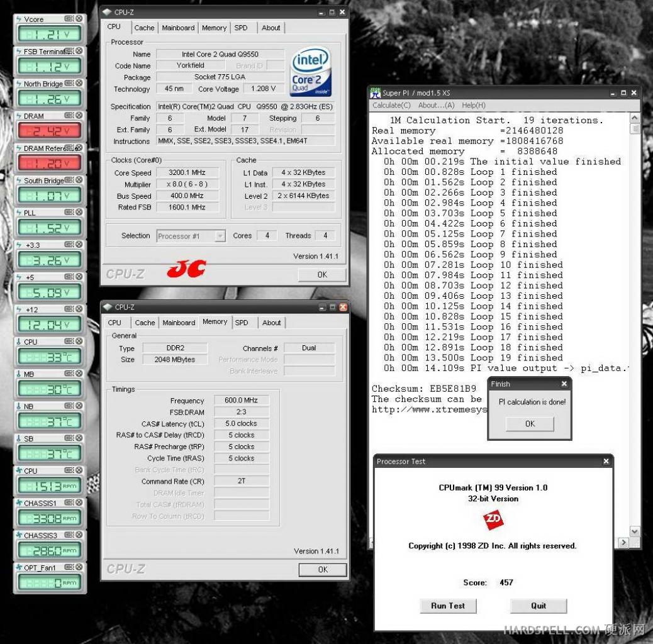Open settings icon on Vcore monitor widget
653x644 pixels.
[69, 19]
